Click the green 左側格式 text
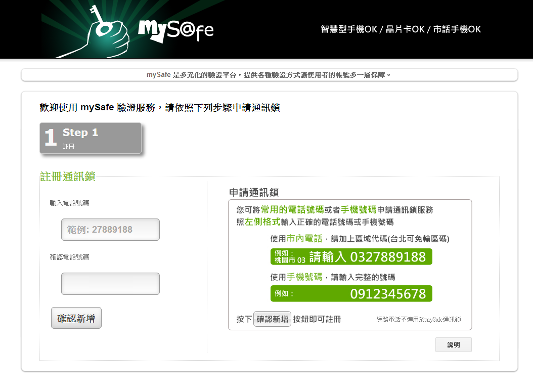Viewport: 533px width, 392px height. coord(262,222)
